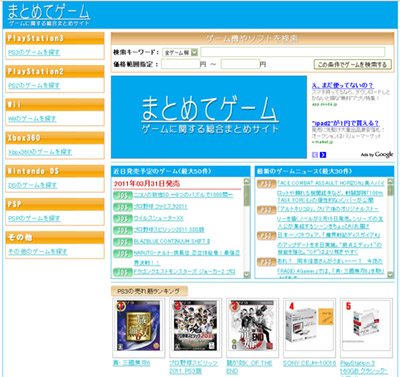The image size is (400, 377).
Task: Click the minimum price input field
Action: [180, 64]
